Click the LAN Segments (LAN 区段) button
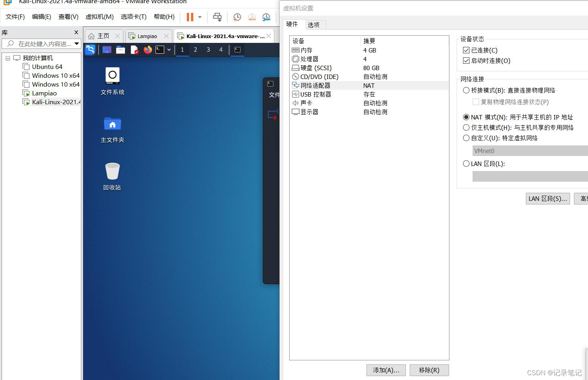This screenshot has height=380, width=588. click(548, 198)
